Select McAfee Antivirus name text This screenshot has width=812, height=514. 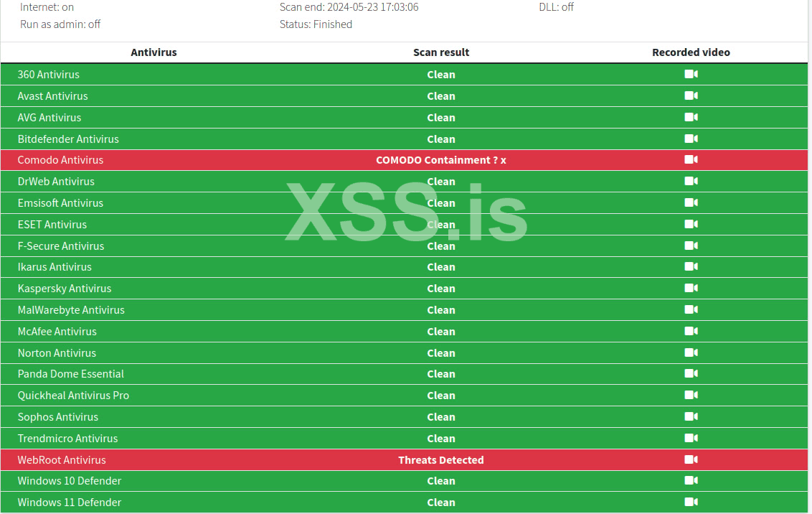point(57,332)
